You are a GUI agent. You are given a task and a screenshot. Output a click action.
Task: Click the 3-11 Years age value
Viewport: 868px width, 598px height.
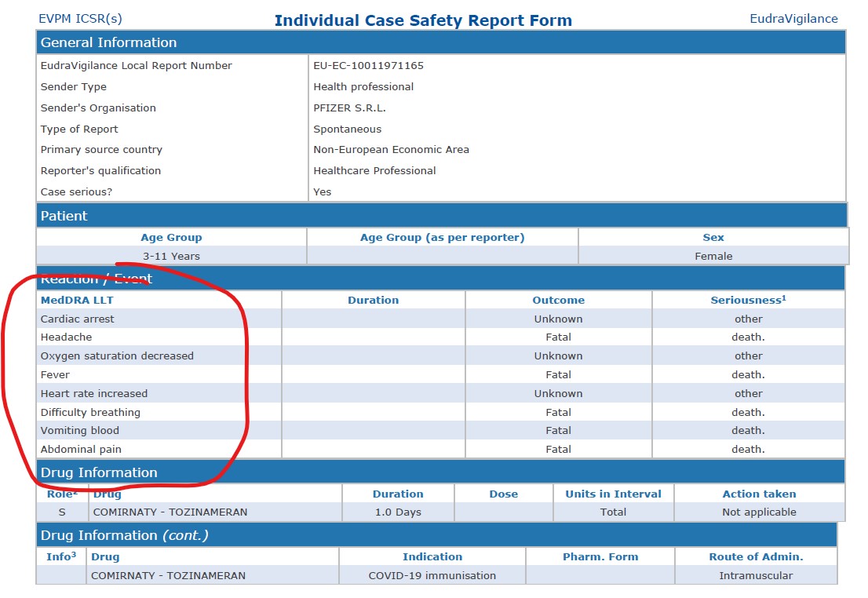171,257
